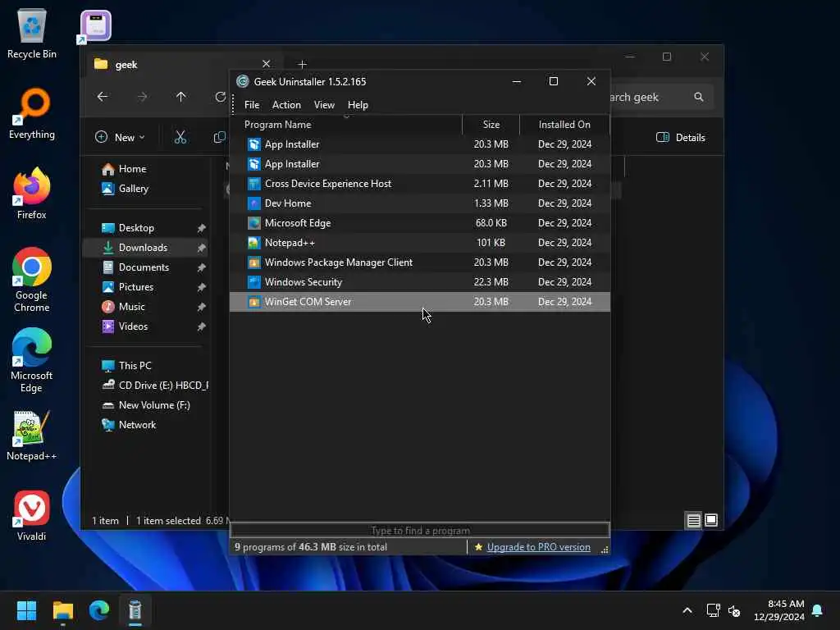Select Windows Package Manager Client icon
840x630 pixels.
coord(254,262)
